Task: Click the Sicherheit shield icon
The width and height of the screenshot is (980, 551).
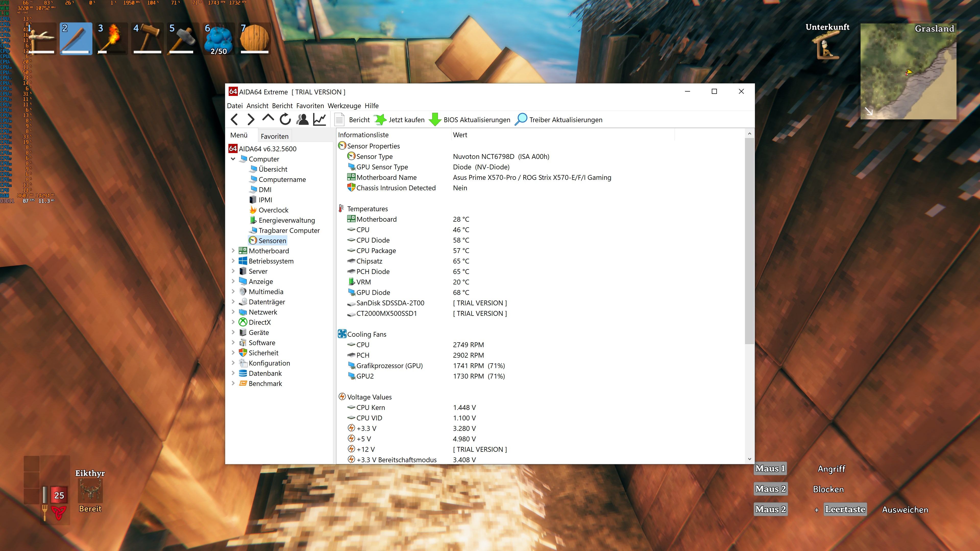Action: click(243, 353)
